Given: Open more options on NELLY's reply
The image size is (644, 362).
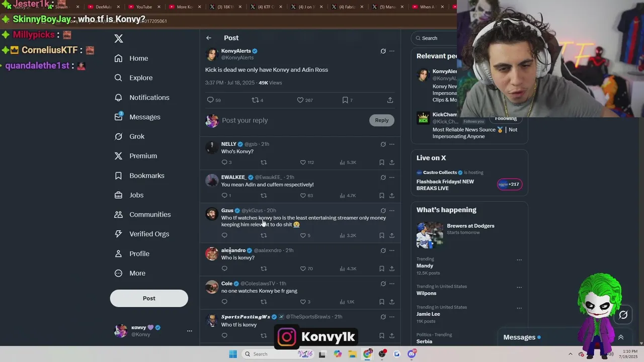Looking at the screenshot, I should (x=392, y=144).
